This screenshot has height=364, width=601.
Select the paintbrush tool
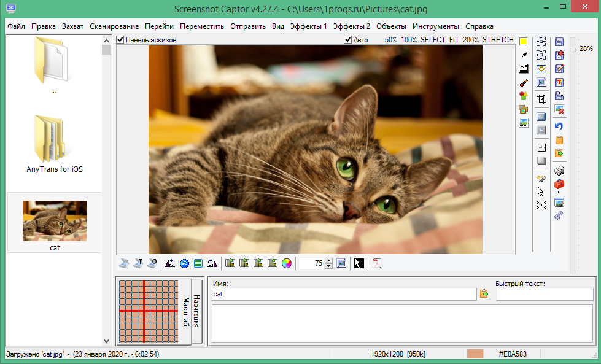click(x=523, y=82)
